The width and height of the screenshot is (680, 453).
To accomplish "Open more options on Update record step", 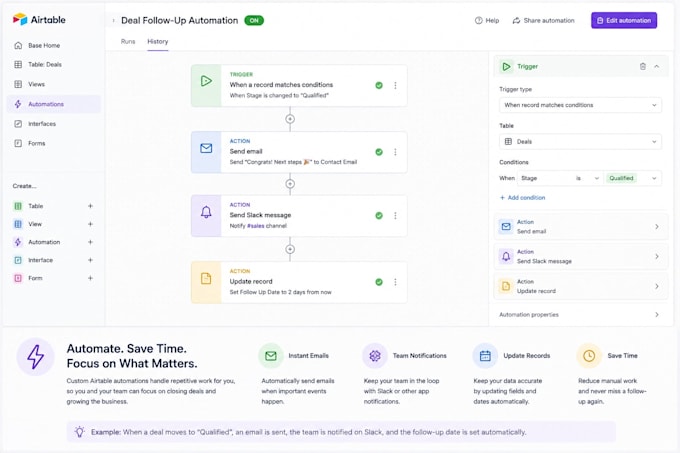I will [395, 282].
